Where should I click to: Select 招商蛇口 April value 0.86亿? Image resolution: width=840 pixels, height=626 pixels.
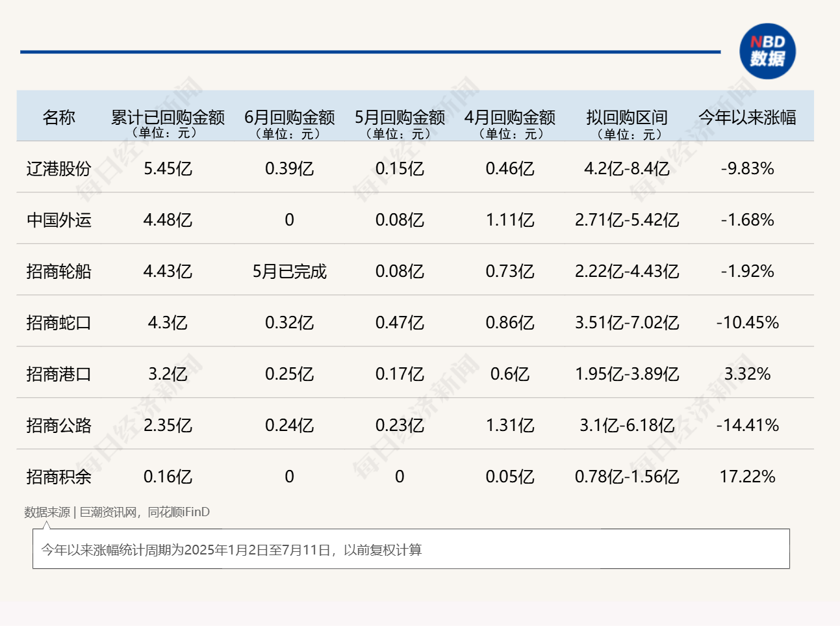[510, 323]
